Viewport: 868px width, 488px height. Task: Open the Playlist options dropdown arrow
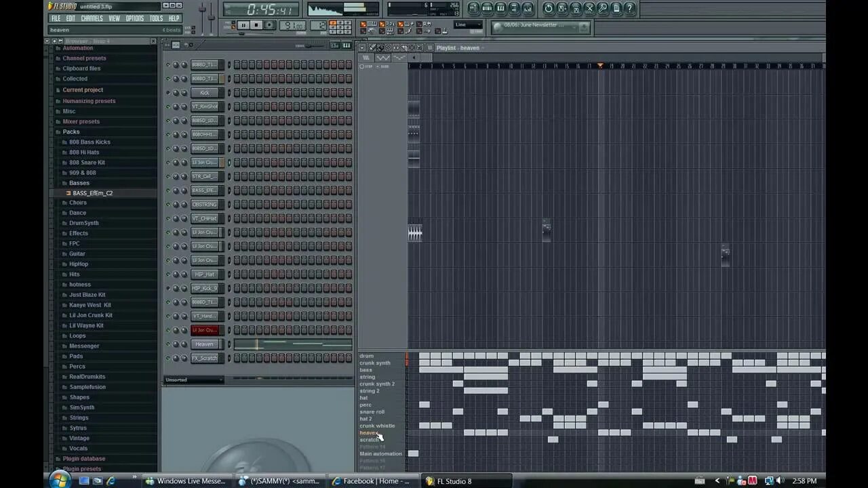(362, 47)
